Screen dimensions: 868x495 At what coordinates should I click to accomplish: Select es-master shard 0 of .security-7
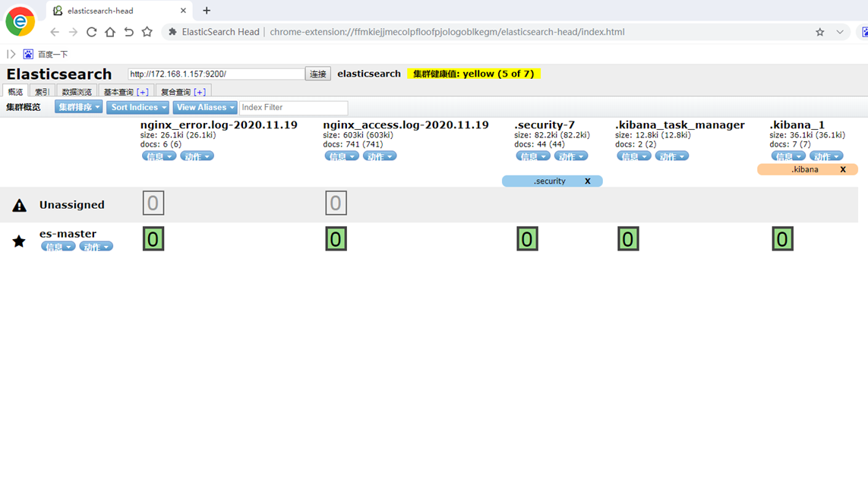[528, 238]
